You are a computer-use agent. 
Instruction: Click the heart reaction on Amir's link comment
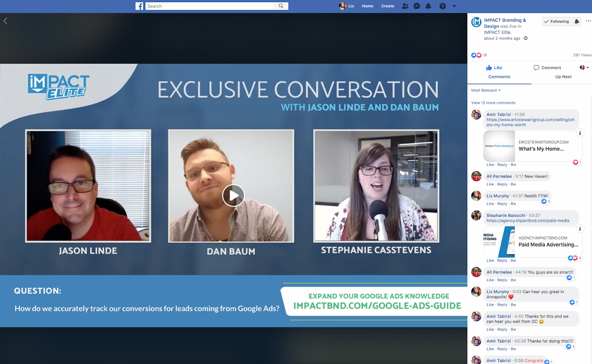577,162
